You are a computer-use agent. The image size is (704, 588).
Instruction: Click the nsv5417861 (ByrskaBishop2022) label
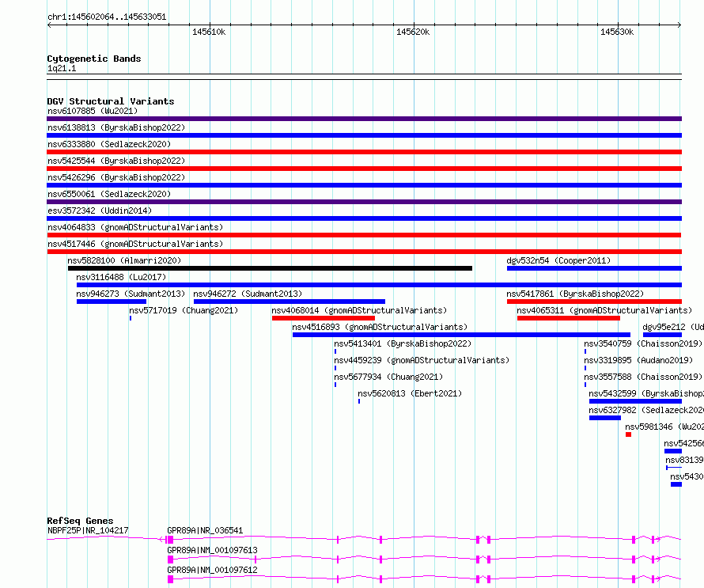click(575, 294)
